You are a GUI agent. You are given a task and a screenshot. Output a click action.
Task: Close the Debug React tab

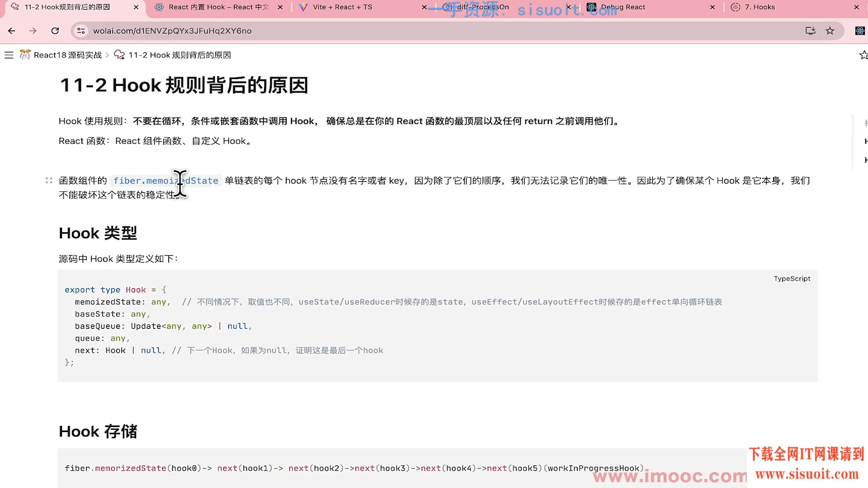(x=712, y=7)
